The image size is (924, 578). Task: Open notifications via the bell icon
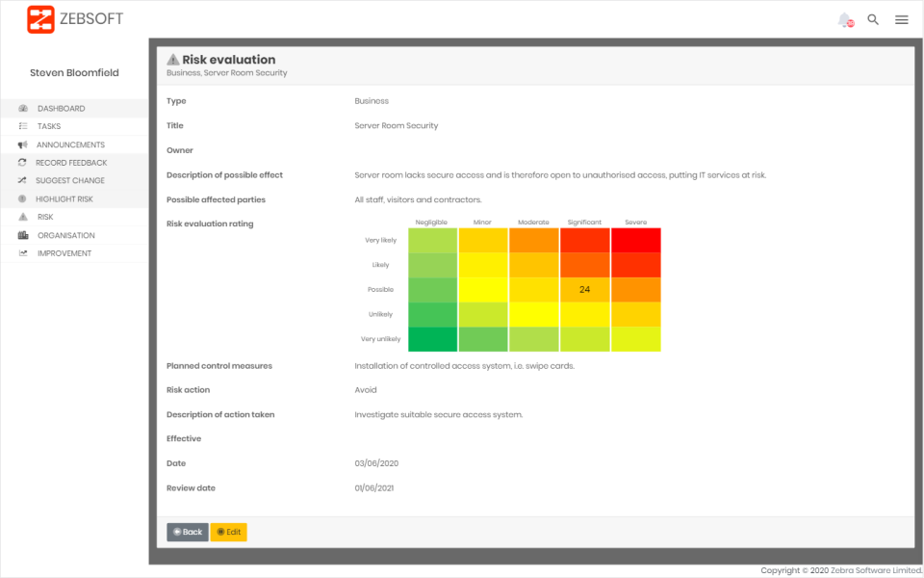pos(843,19)
